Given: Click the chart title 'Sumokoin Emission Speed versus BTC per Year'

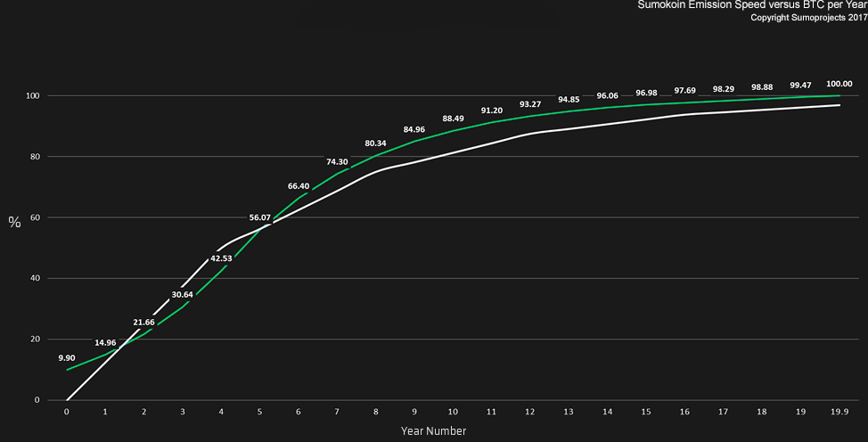Looking at the screenshot, I should point(753,5).
